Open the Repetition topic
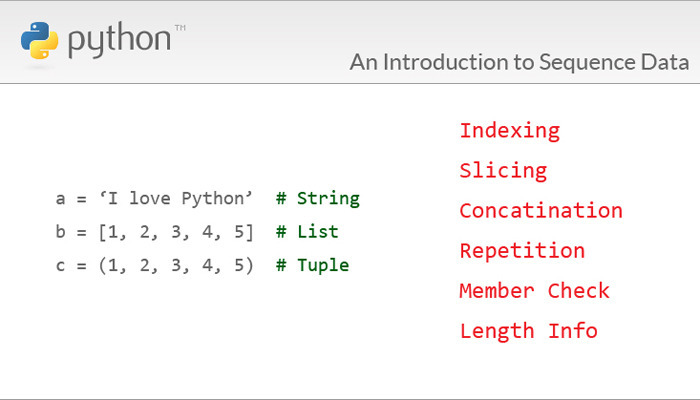The height and width of the screenshot is (400, 700). pos(522,251)
